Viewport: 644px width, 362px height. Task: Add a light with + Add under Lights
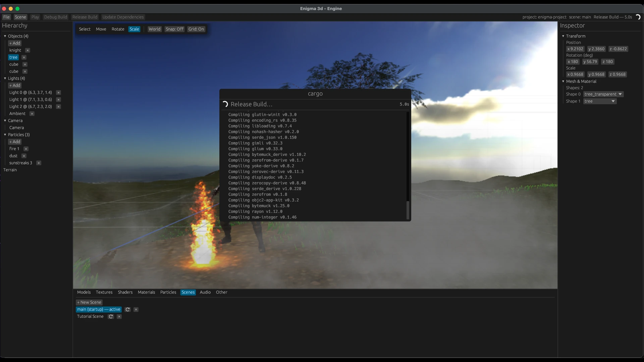point(15,85)
